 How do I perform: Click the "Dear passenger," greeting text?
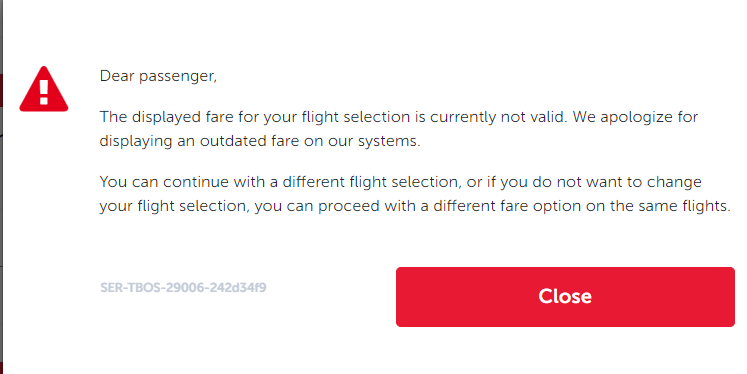(158, 76)
